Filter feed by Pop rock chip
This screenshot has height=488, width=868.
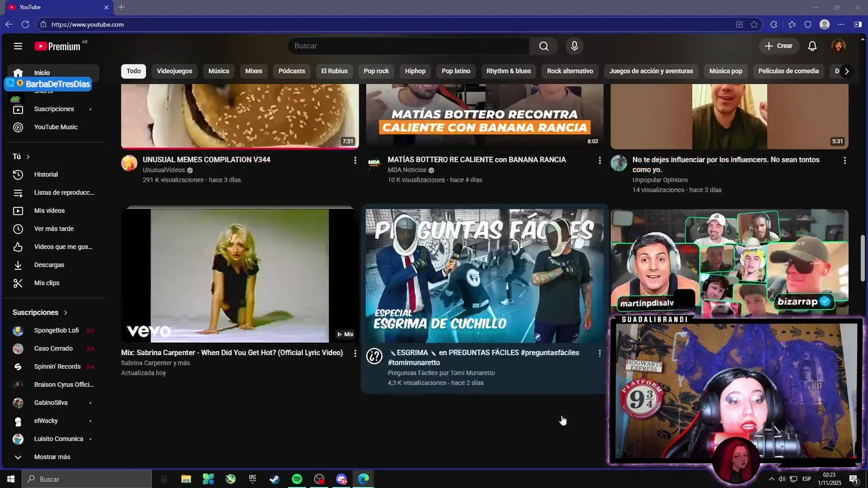pyautogui.click(x=376, y=71)
